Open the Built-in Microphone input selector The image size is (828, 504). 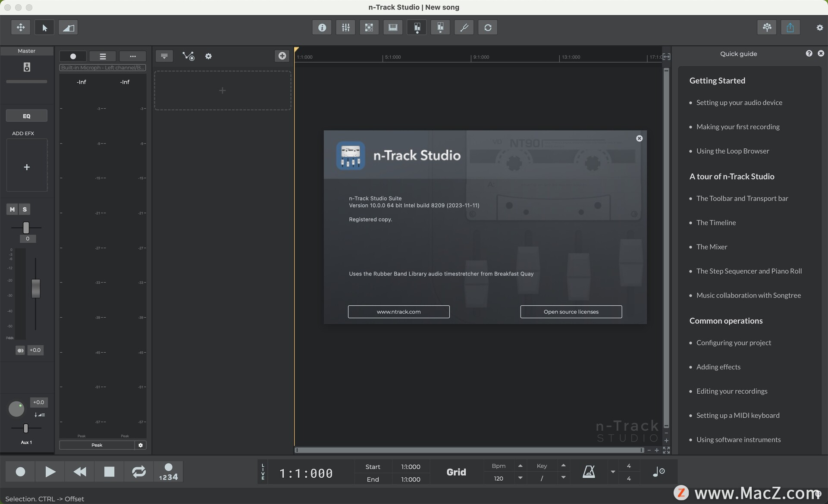coord(103,68)
